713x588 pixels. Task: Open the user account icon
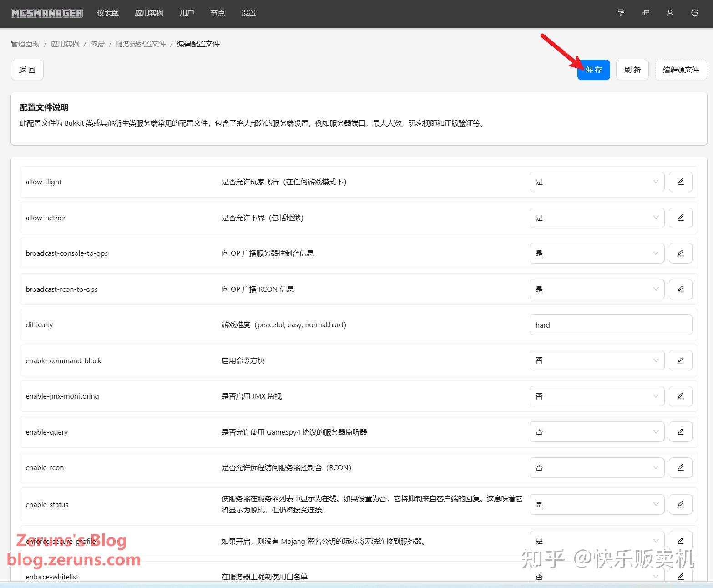click(x=670, y=13)
